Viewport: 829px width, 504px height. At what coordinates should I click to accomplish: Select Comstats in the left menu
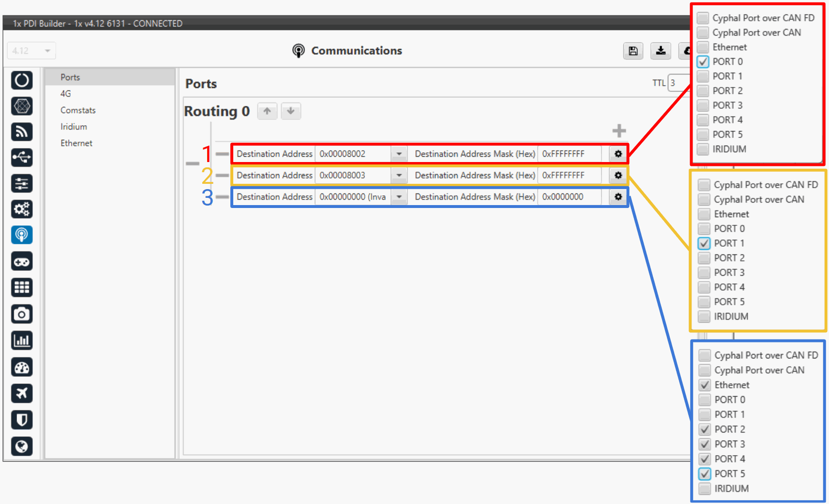click(78, 110)
